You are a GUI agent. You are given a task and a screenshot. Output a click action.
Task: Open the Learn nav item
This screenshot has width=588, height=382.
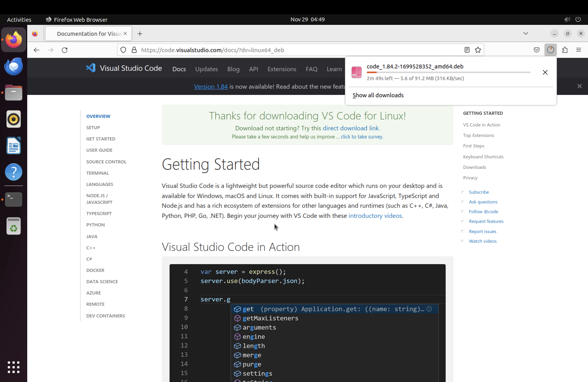click(x=334, y=69)
